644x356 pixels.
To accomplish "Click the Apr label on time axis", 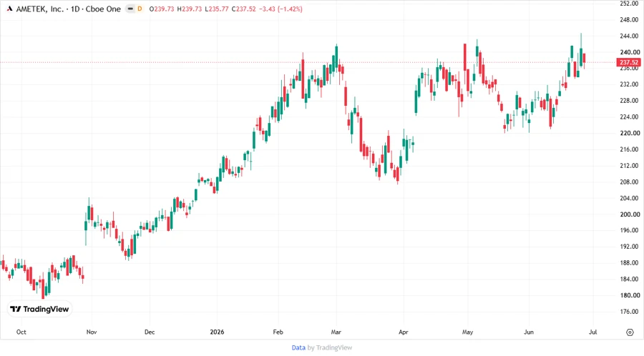I will coord(404,332).
